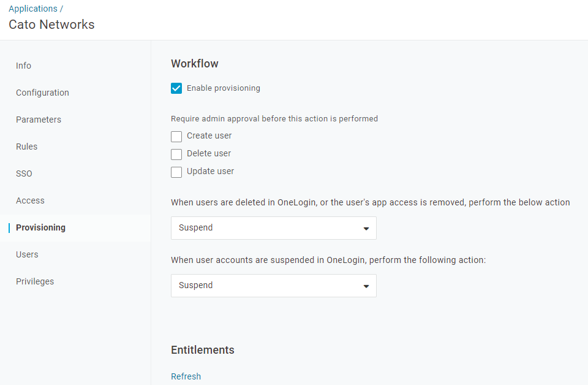View the Privileges section

[x=35, y=281]
